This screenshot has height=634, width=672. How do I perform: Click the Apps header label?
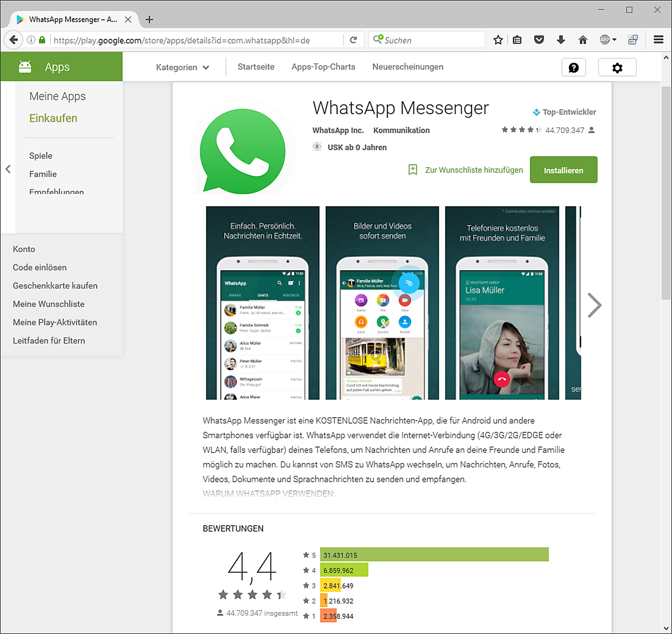pos(57,67)
